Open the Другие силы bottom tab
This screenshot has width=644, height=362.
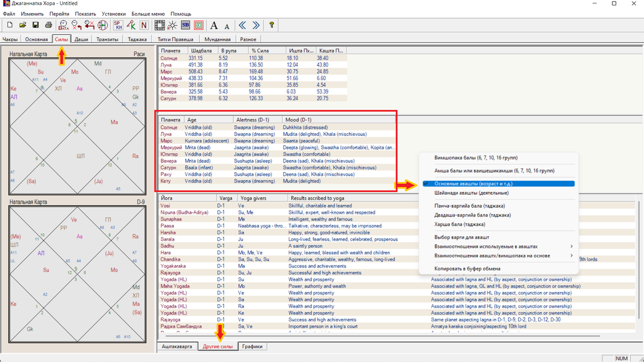pos(218,346)
